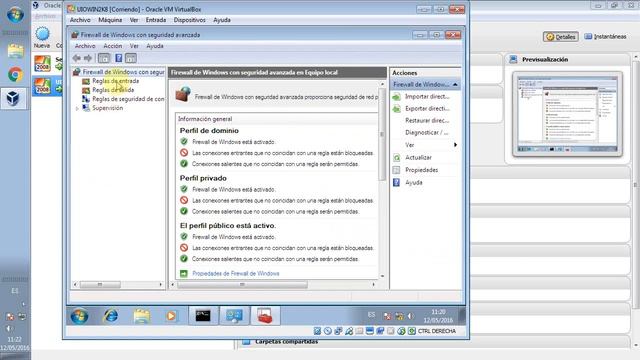This screenshot has height=360, width=640.
Task: Click Diagnosticar / ... action
Action: (x=427, y=133)
